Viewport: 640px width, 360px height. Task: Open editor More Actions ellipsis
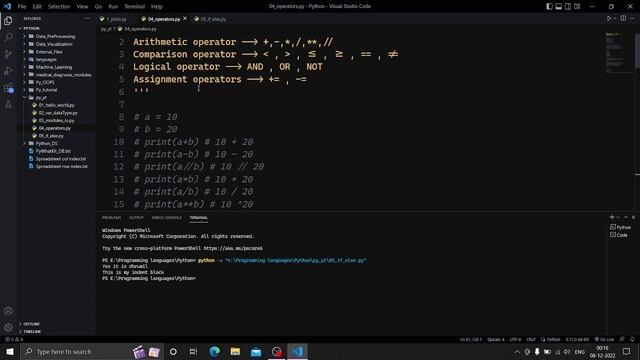coord(632,18)
